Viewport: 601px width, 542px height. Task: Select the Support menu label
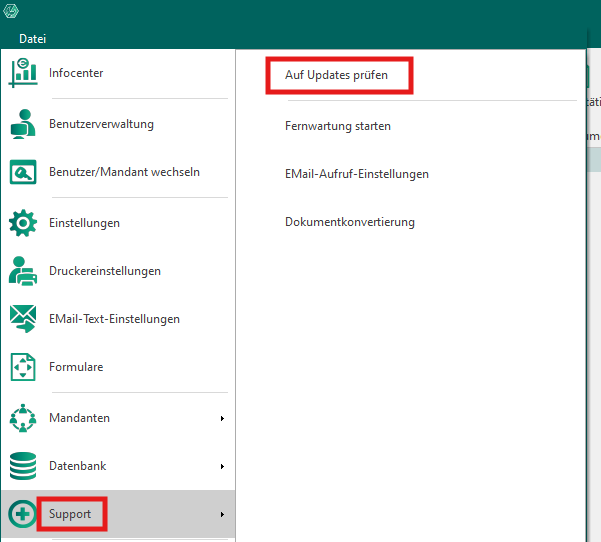coord(70,514)
